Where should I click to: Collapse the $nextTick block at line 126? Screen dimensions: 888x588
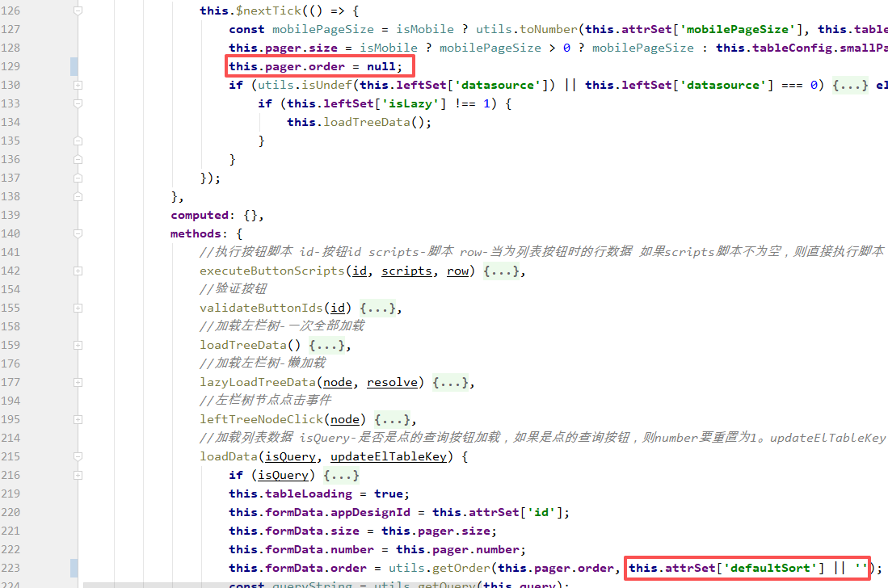(78, 10)
